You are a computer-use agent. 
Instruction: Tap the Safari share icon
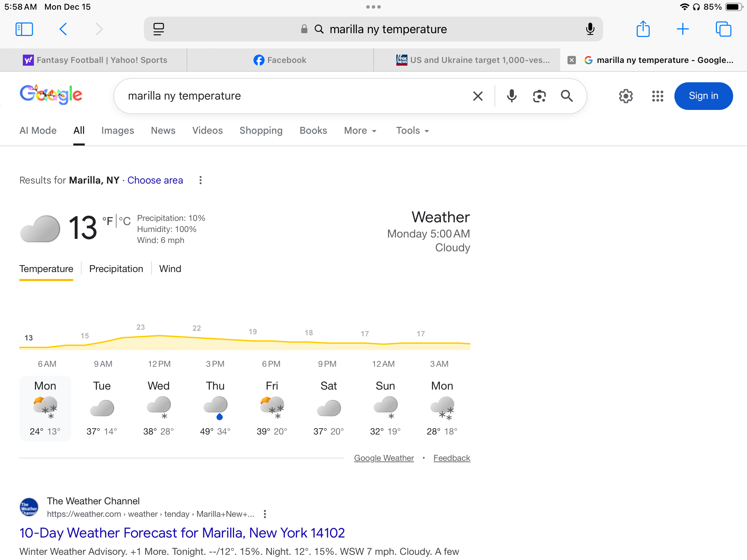click(643, 29)
